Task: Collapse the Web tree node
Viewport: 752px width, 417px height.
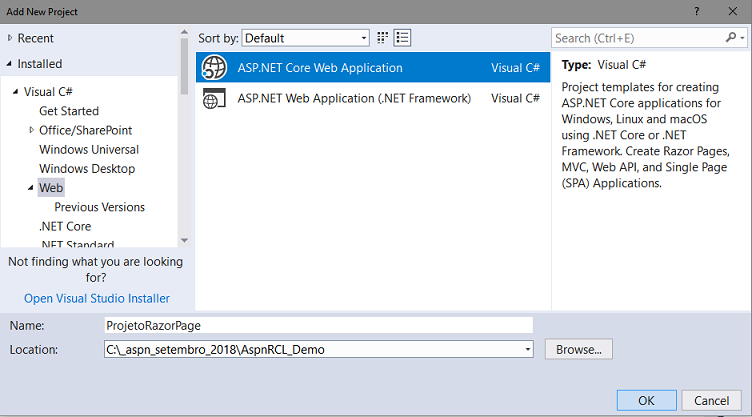Action: coord(31,188)
